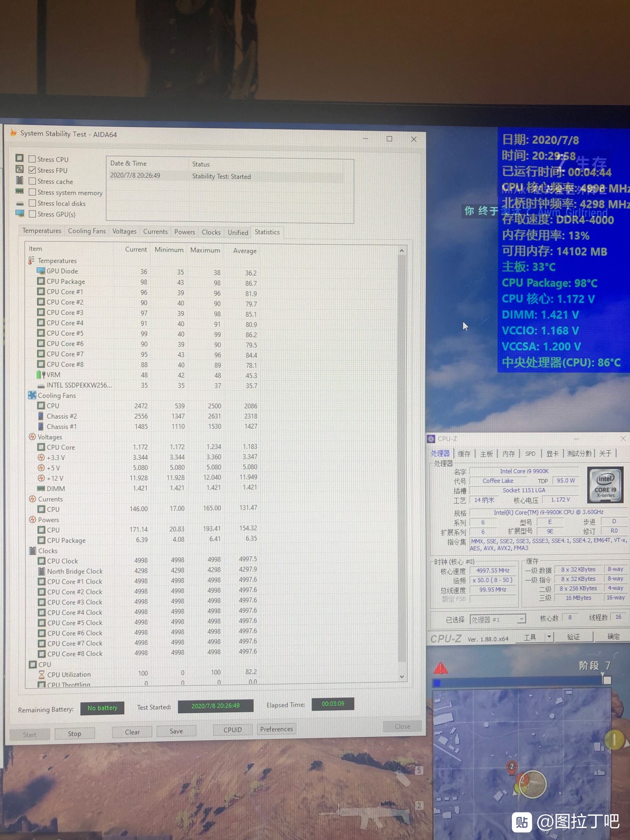The width and height of the screenshot is (630, 840).
Task: Click the INTEL SSDPEKKW256 drive icon
Action: 41,386
